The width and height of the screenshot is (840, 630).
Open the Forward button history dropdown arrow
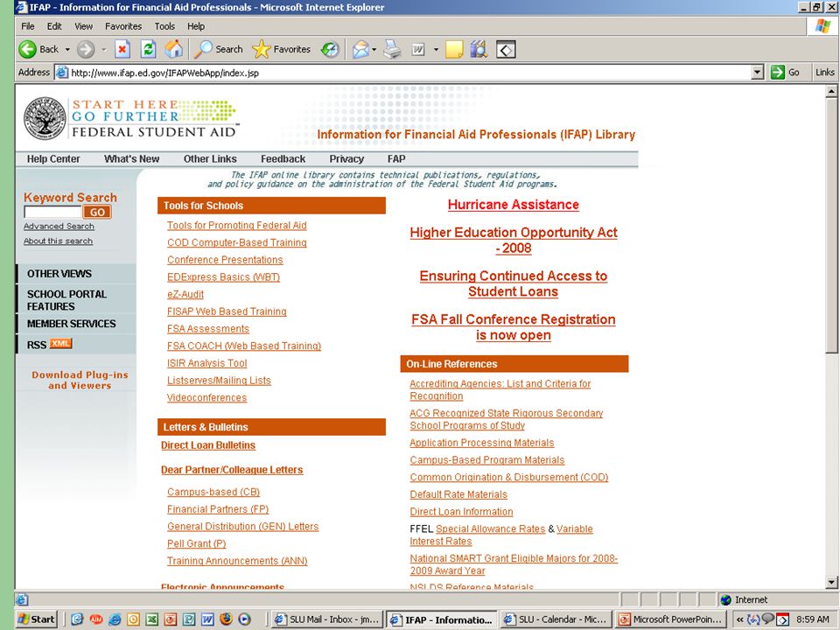[x=104, y=49]
